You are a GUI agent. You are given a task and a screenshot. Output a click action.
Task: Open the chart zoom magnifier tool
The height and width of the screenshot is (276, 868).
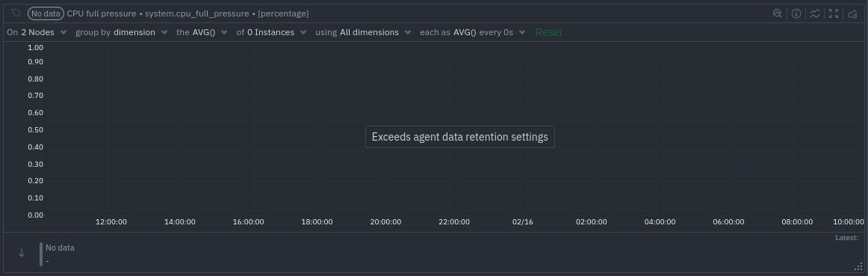tap(777, 13)
